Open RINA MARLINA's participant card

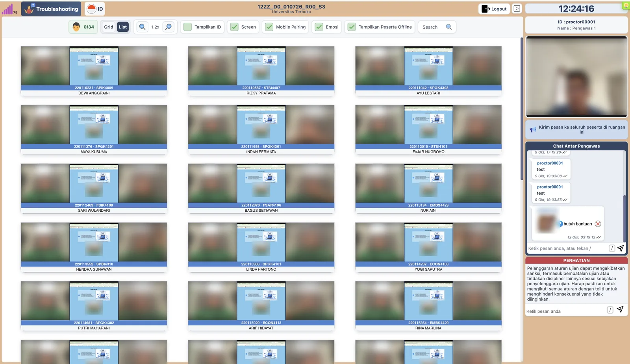(x=428, y=306)
